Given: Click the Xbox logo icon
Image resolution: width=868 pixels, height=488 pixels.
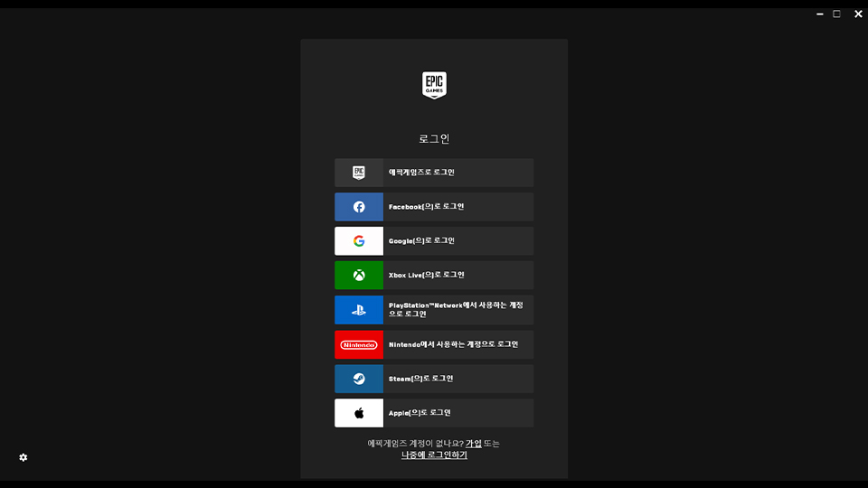Looking at the screenshot, I should (359, 276).
